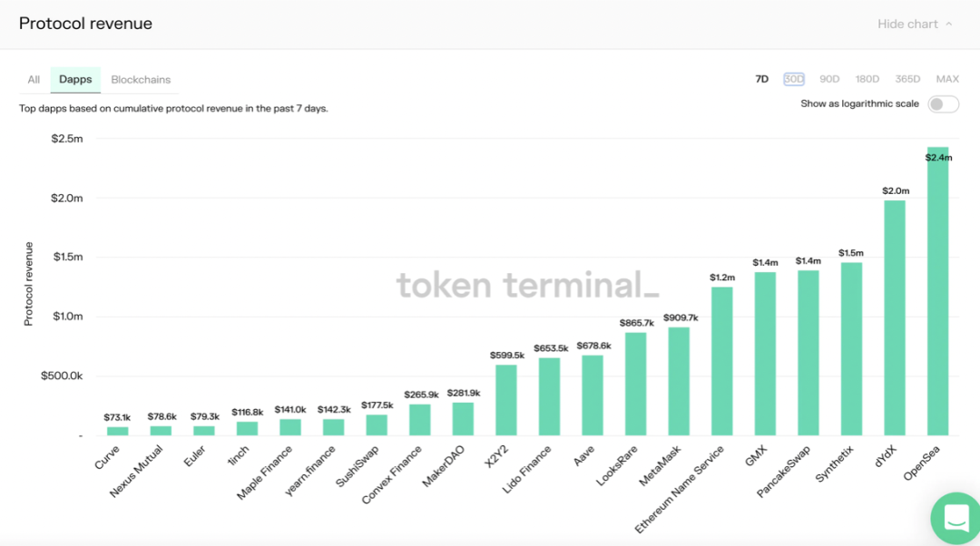Click the OpenSea axis label

921,463
